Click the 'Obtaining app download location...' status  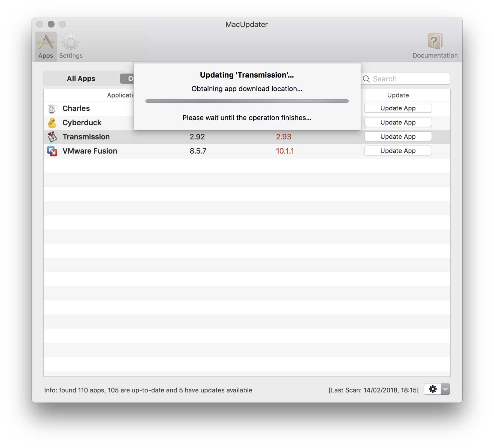click(x=247, y=89)
